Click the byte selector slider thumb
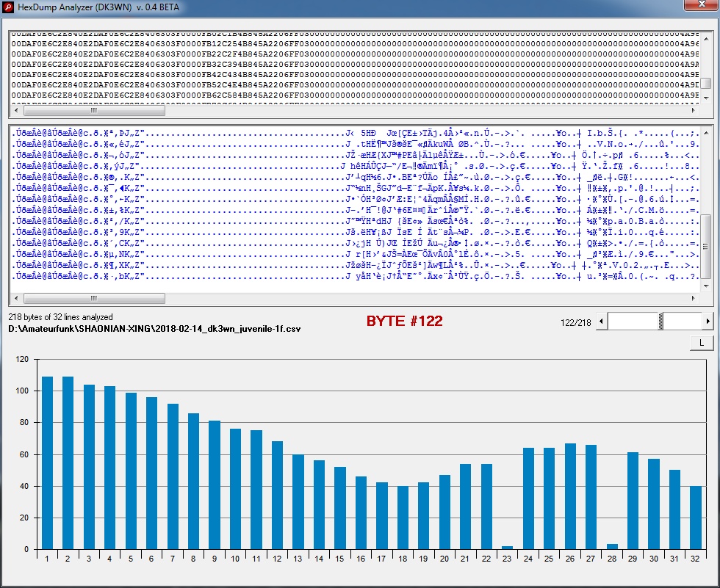Viewport: 720px width, 588px height. click(x=660, y=322)
